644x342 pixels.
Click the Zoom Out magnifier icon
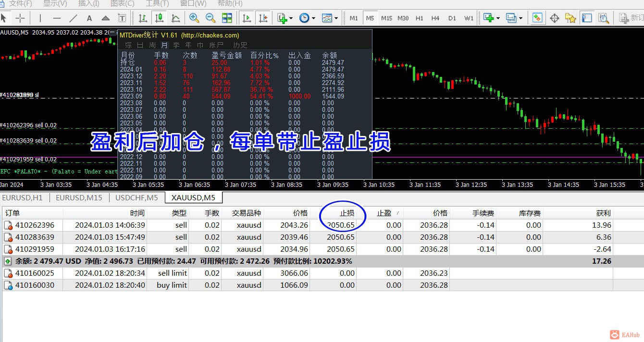[x=211, y=18]
